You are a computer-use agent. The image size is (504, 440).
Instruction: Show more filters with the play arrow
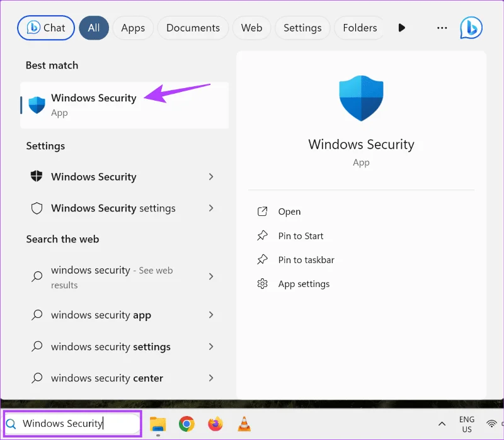401,28
